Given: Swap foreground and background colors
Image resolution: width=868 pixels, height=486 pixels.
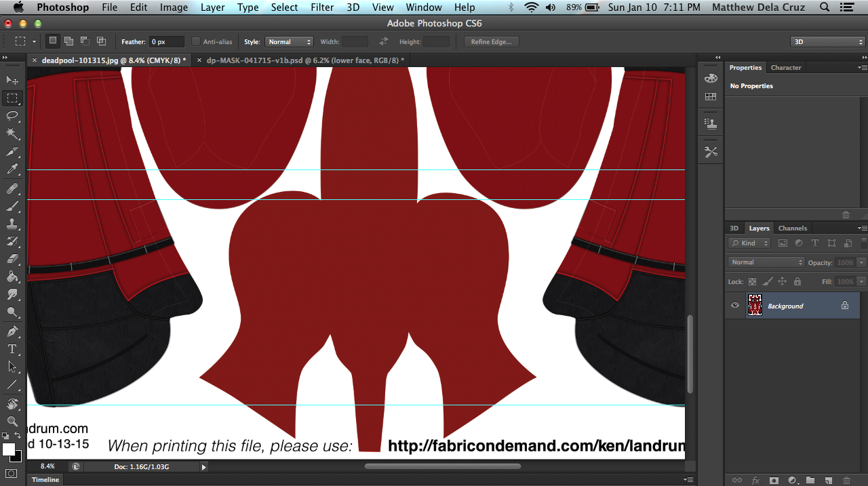Looking at the screenshot, I should pos(18,435).
